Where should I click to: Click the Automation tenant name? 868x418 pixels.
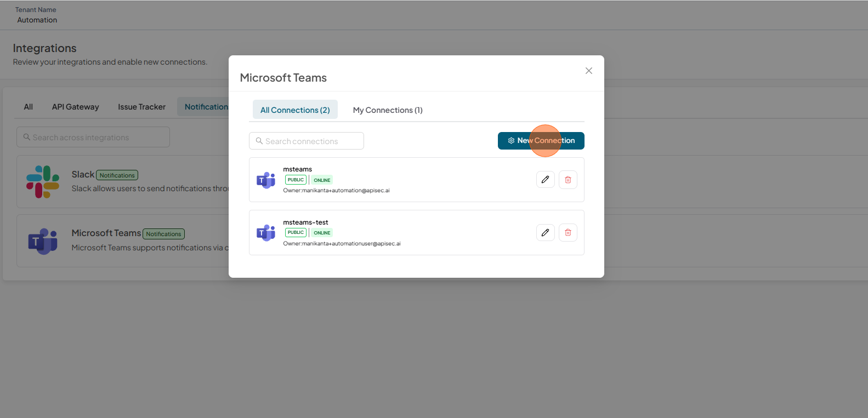[x=37, y=20]
